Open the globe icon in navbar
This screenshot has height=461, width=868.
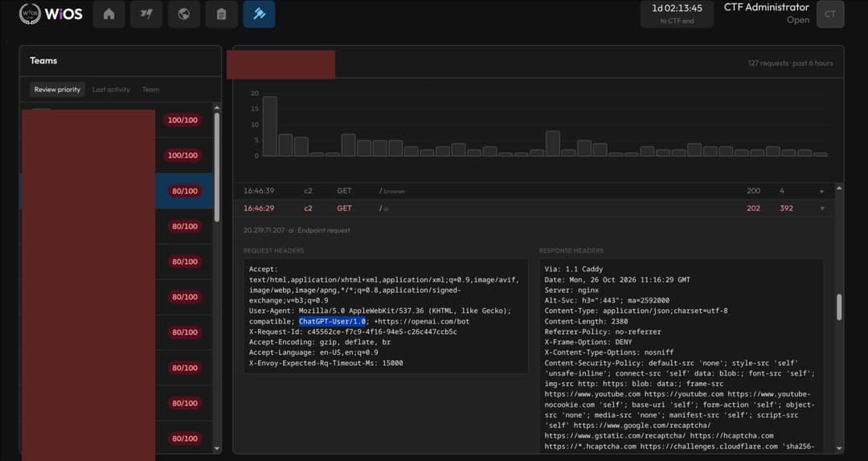point(184,14)
